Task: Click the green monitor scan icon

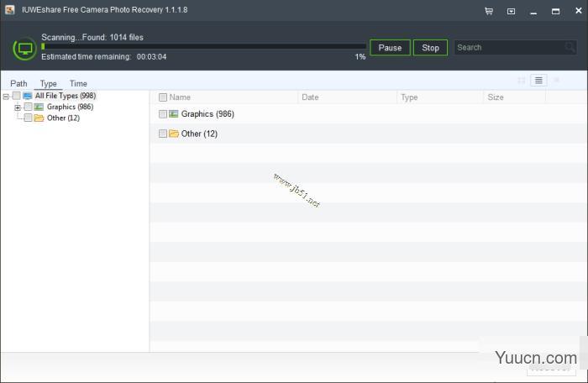Action: (x=24, y=48)
